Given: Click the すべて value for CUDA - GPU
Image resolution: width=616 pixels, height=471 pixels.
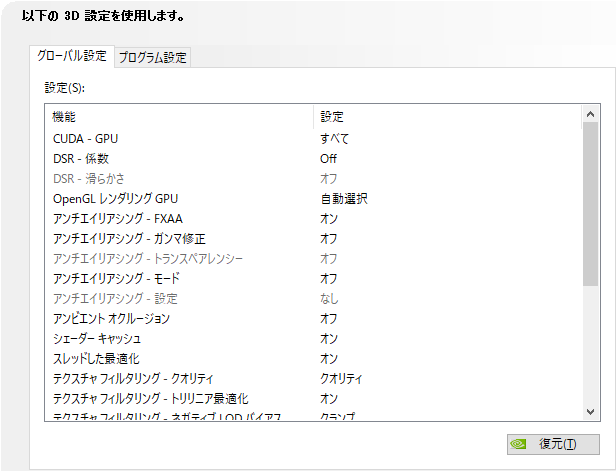Looking at the screenshot, I should tap(334, 139).
